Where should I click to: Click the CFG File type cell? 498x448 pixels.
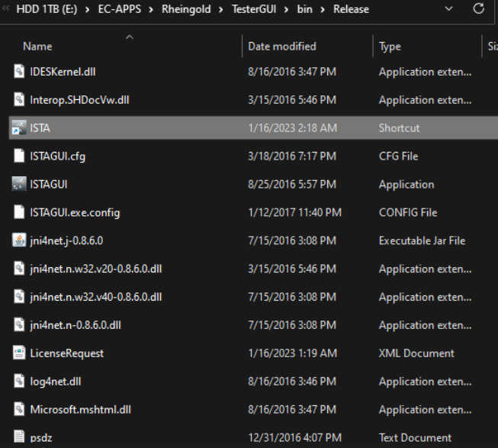[x=398, y=156]
